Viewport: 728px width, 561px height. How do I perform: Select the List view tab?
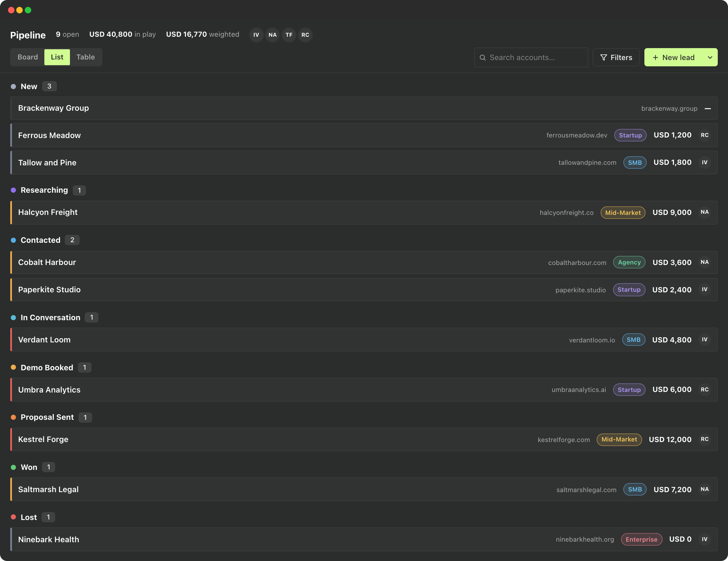[57, 57]
